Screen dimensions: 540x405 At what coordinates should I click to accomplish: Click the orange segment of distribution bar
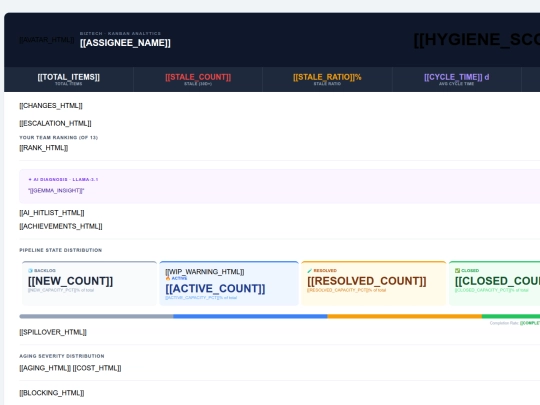click(405, 316)
